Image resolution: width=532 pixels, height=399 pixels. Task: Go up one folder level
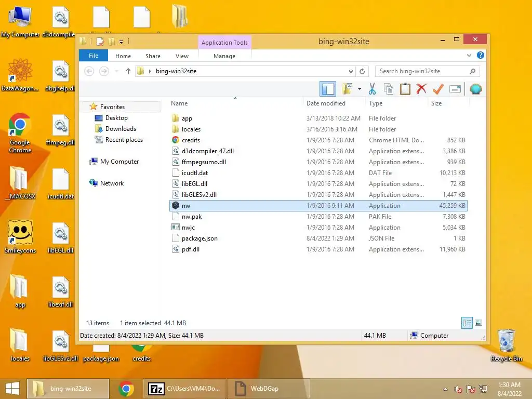[x=128, y=71]
